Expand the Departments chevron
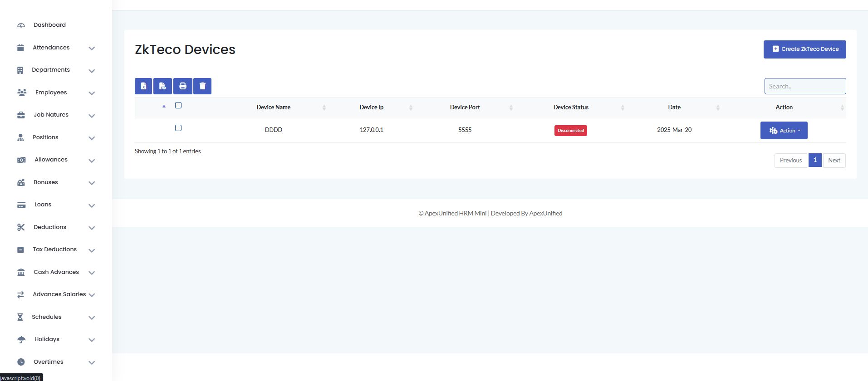This screenshot has width=868, height=381. pos(92,71)
